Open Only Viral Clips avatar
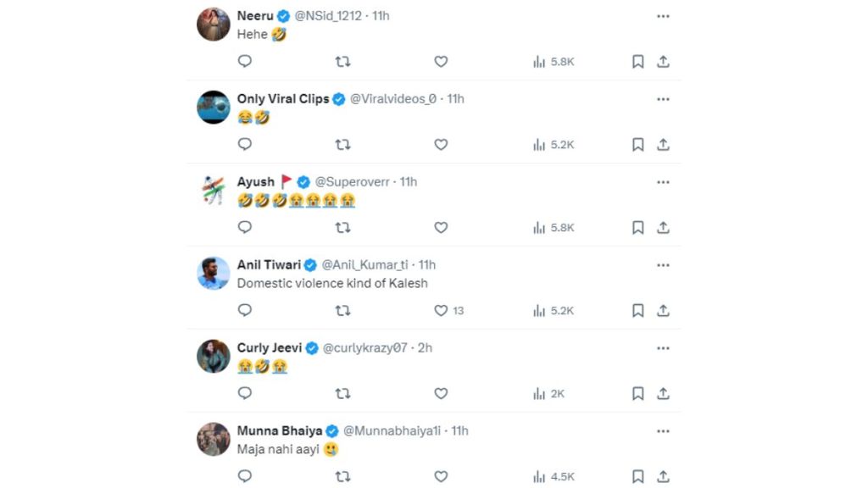 (x=213, y=108)
